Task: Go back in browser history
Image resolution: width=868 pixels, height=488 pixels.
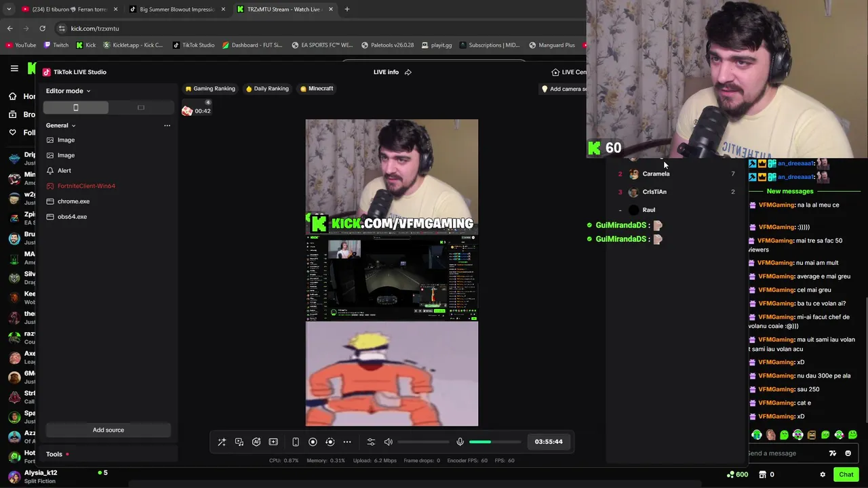Action: click(9, 28)
